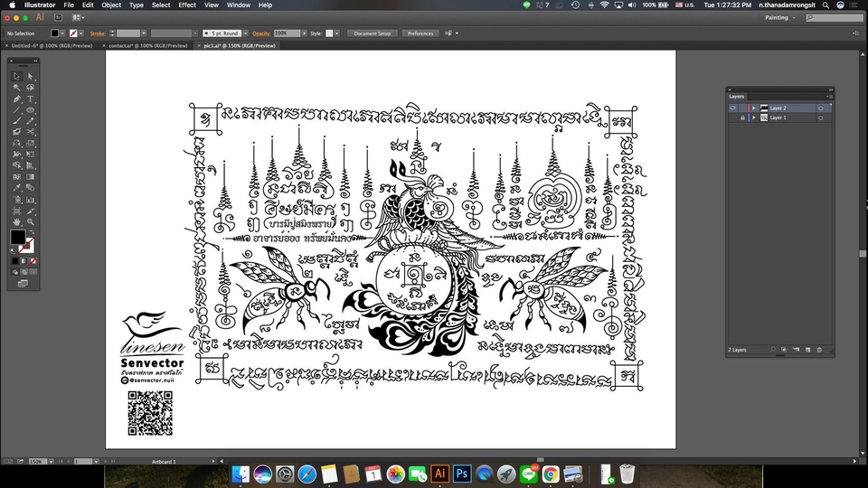Select the Artboard tool

[x=16, y=211]
